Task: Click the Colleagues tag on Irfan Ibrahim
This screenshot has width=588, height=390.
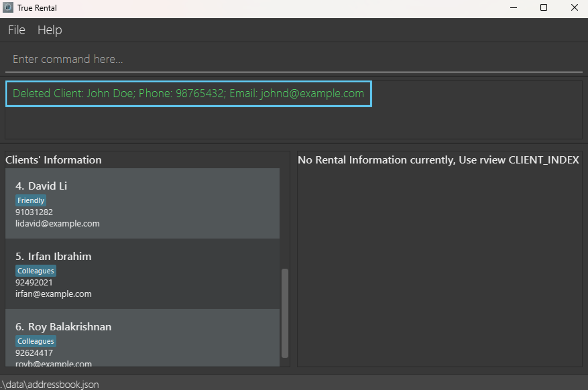Action: pyautogui.click(x=35, y=271)
